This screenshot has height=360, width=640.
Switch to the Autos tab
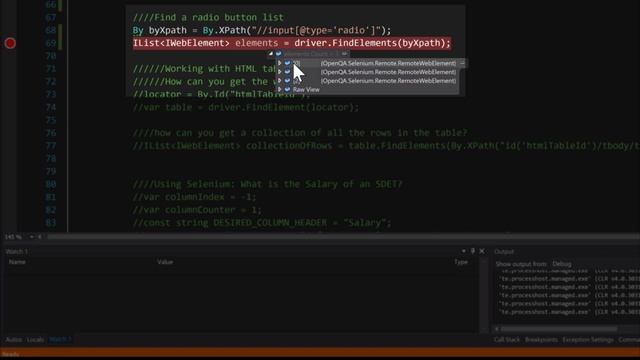click(13, 340)
